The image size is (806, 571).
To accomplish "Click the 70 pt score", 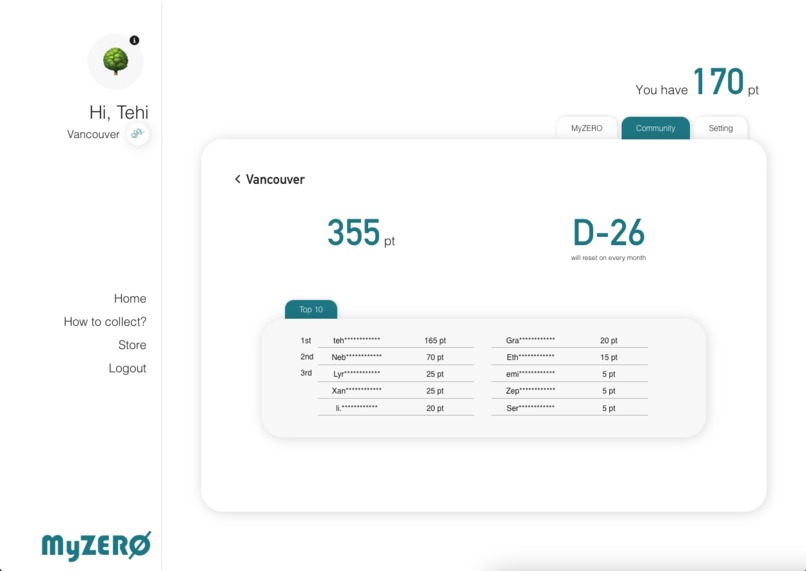I will pyautogui.click(x=435, y=357).
